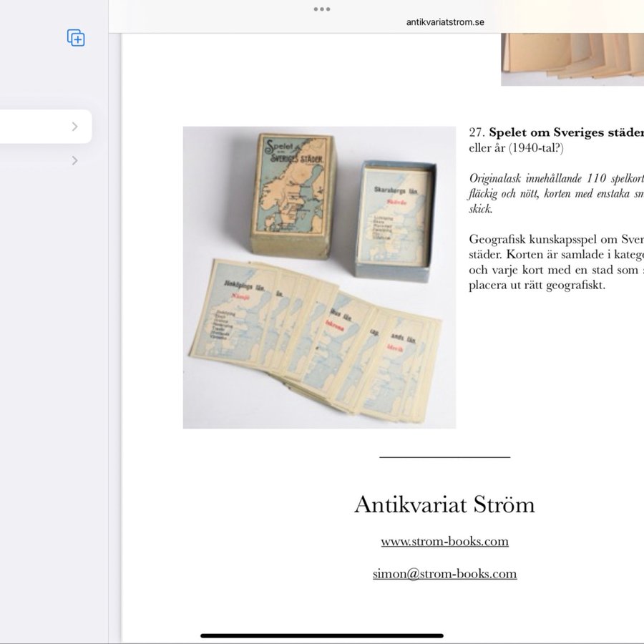The height and width of the screenshot is (644, 644).
Task: Click the Antikvariat Ström heading
Action: click(444, 505)
